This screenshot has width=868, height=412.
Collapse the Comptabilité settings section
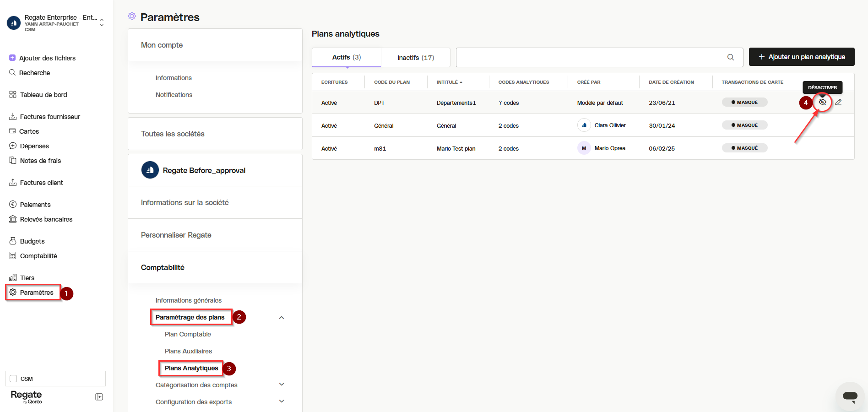coord(215,267)
